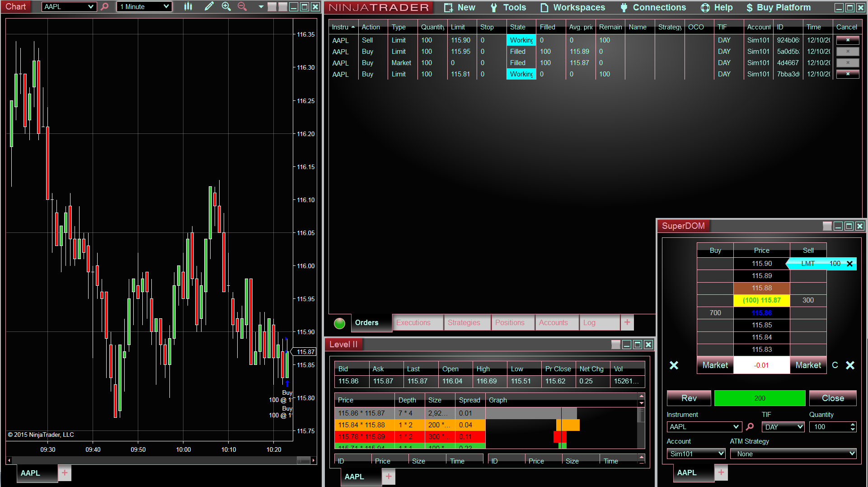This screenshot has height=487, width=868.
Task: Open the TIF DAY dropdown in SuperDOM
Action: pyautogui.click(x=783, y=426)
